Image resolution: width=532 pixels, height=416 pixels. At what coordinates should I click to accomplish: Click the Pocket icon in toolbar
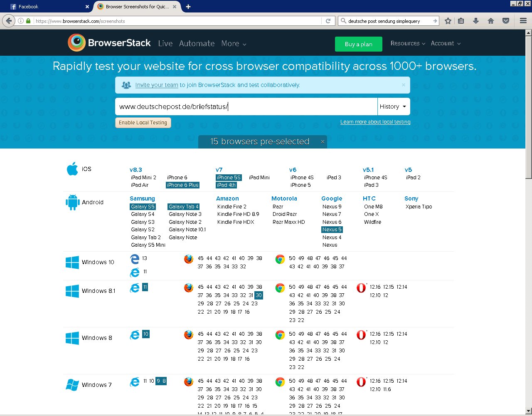[506, 21]
